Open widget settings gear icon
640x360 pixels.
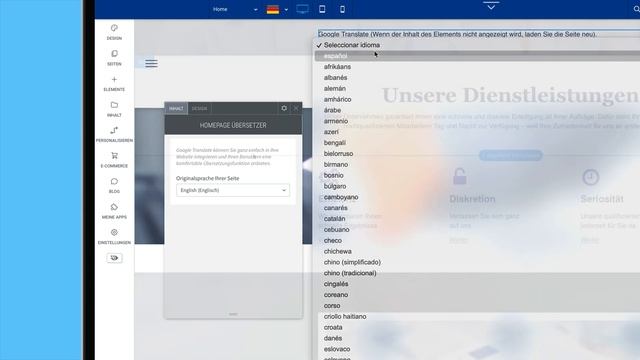tap(284, 108)
